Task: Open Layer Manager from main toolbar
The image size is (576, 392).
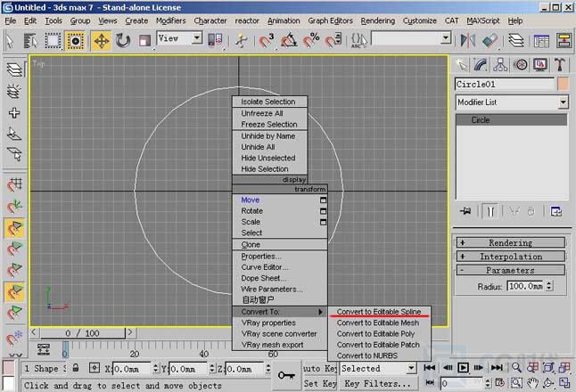Action: click(516, 40)
